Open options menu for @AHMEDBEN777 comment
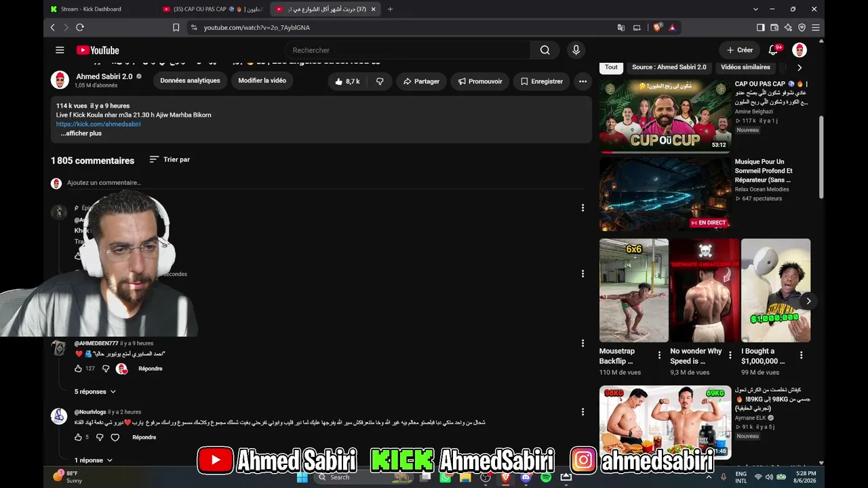 pyautogui.click(x=583, y=343)
